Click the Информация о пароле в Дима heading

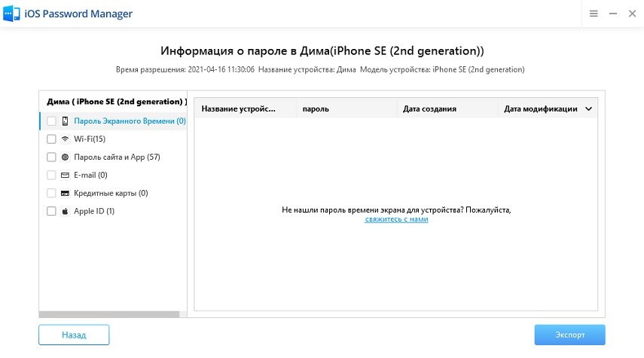pyautogui.click(x=322, y=51)
